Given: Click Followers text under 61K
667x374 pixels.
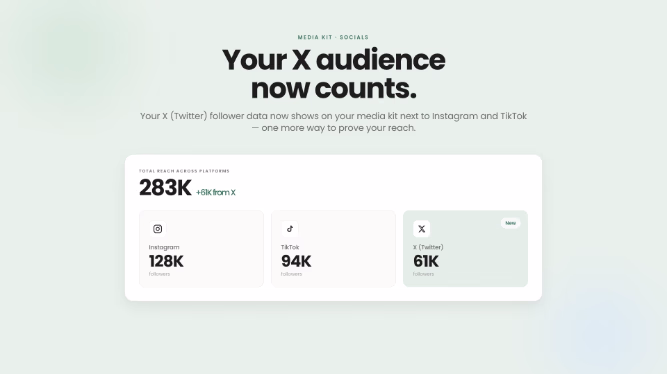Looking at the screenshot, I should (x=423, y=274).
